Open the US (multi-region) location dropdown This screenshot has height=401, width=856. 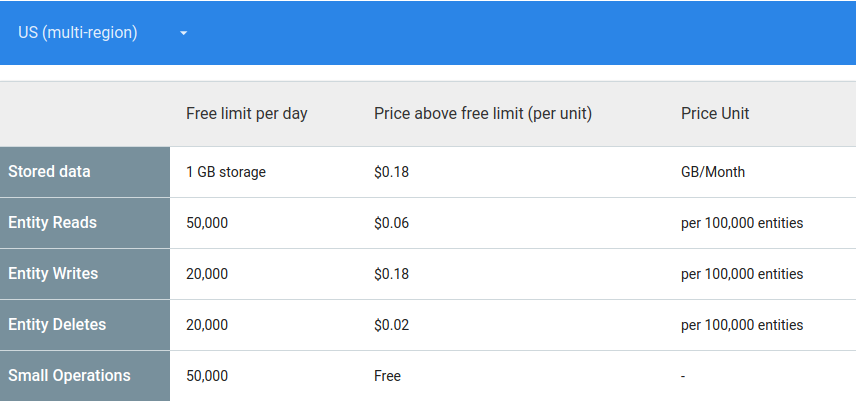point(78,33)
